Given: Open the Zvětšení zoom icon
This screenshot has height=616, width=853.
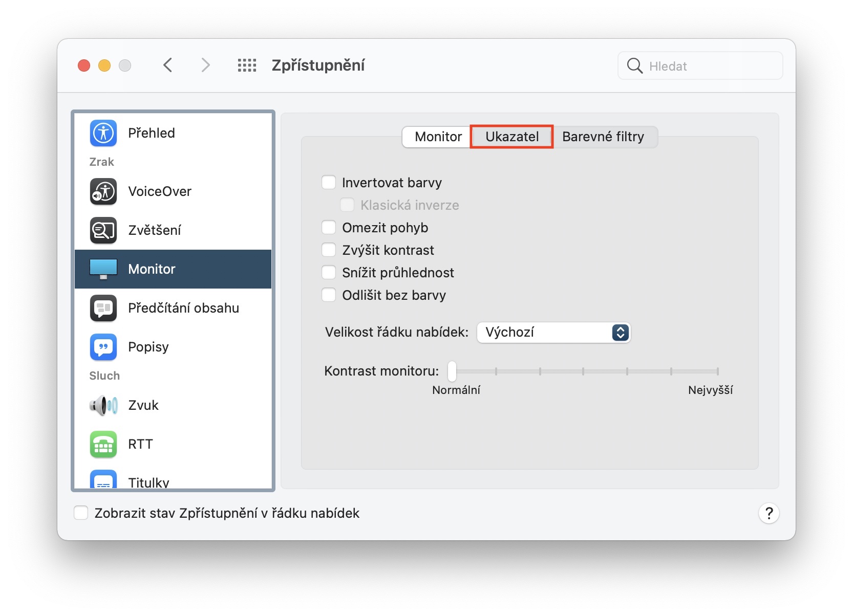Looking at the screenshot, I should [103, 230].
